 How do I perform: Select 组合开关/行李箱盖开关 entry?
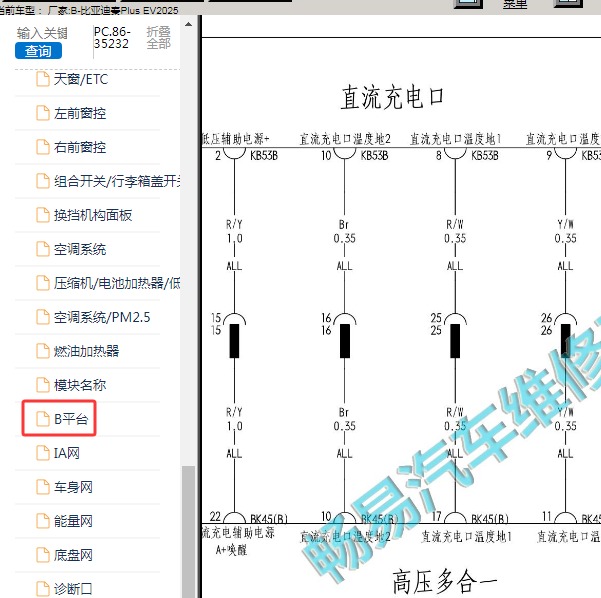[117, 181]
